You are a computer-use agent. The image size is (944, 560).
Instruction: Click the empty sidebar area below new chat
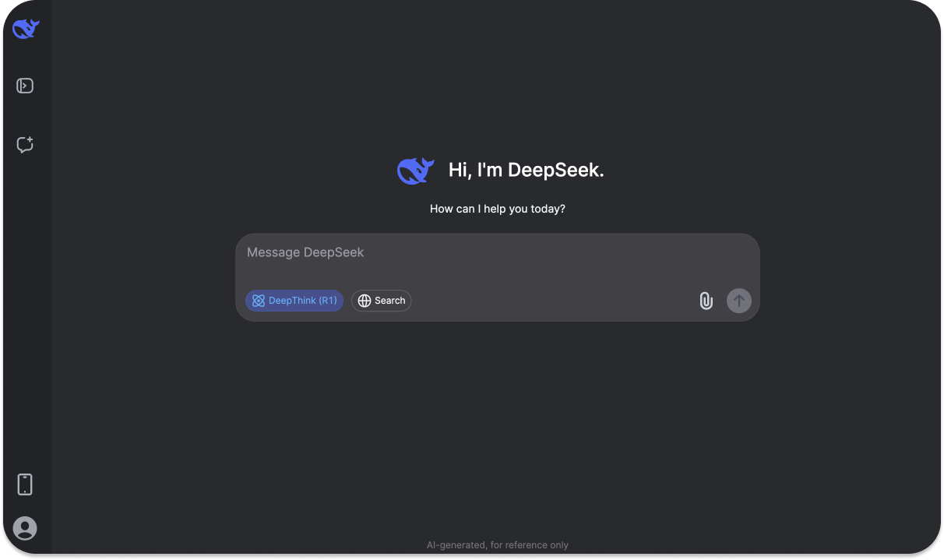point(25,312)
